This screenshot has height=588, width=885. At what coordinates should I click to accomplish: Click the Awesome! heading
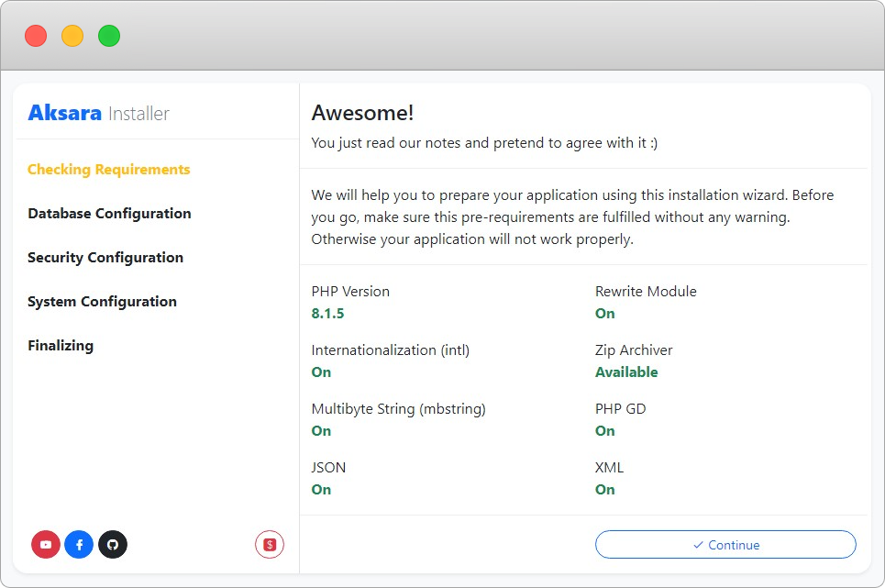pyautogui.click(x=362, y=113)
